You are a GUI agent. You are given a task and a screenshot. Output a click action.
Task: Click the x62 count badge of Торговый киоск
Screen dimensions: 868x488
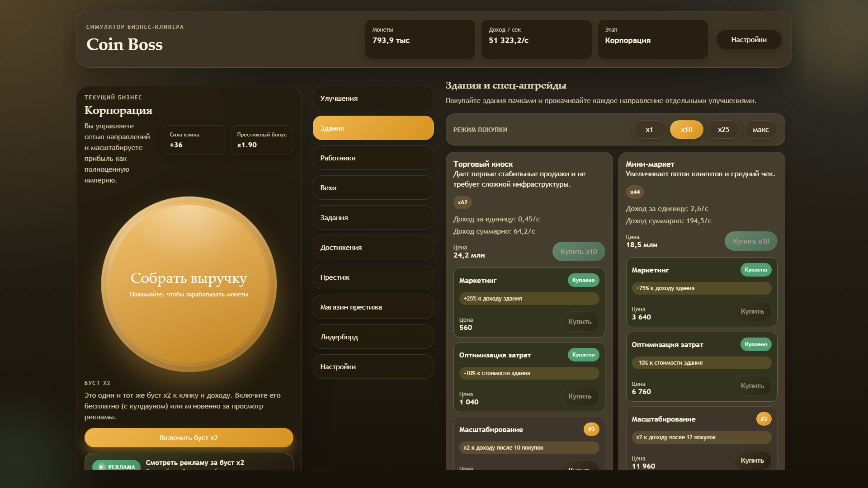(x=462, y=202)
